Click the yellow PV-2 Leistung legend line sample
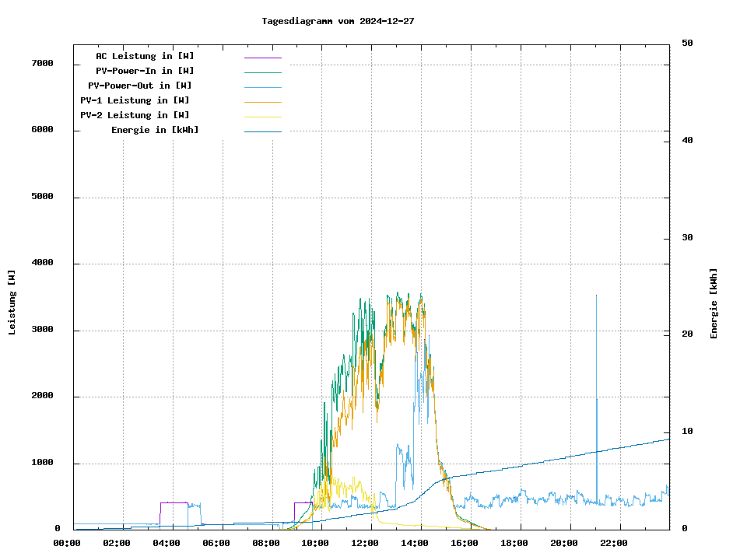The width and height of the screenshot is (747, 560). pos(262,117)
